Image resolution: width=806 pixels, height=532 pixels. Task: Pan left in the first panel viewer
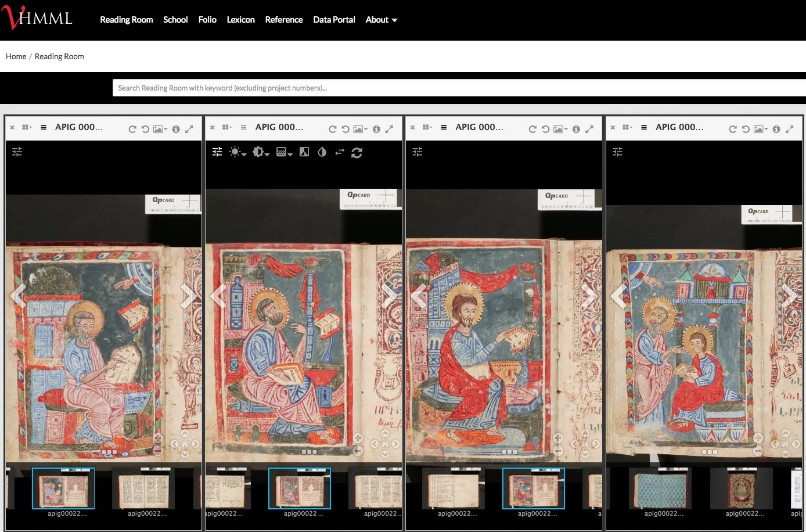[x=174, y=444]
